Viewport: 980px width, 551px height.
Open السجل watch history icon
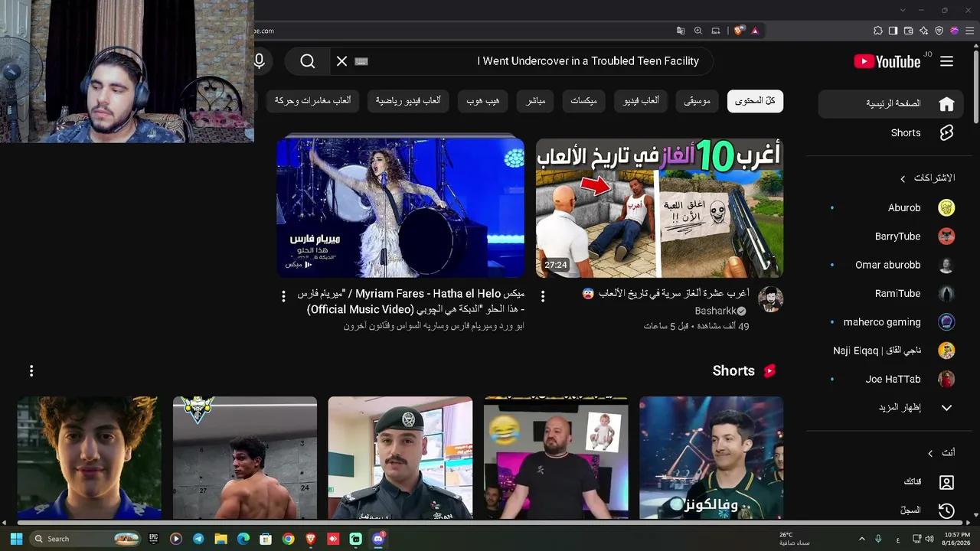(x=947, y=510)
